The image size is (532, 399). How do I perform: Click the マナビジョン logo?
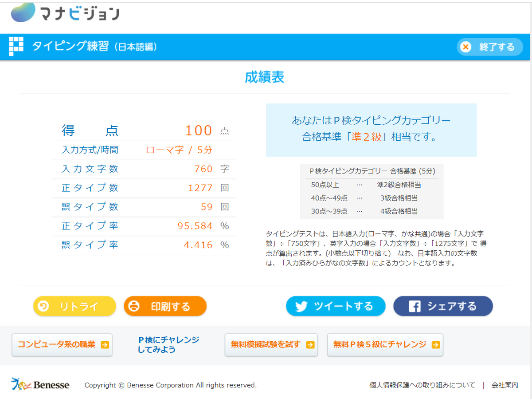(65, 12)
